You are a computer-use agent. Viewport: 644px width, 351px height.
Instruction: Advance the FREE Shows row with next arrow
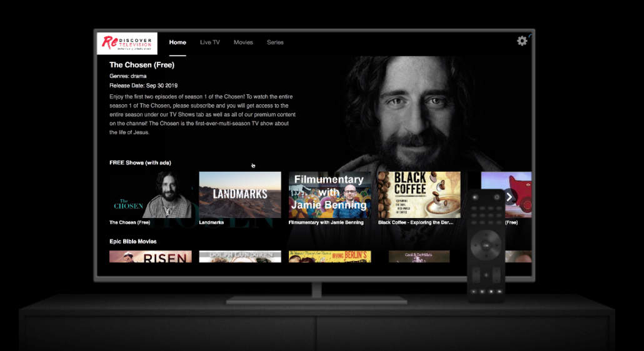click(510, 197)
